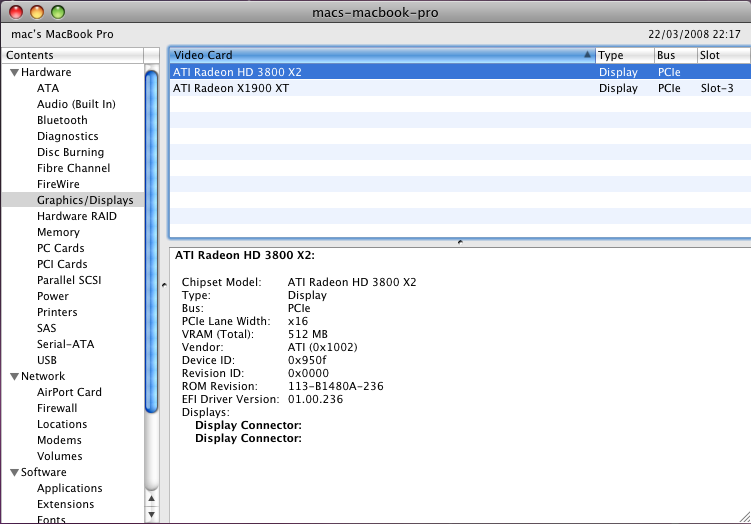This screenshot has width=751, height=524.
Task: Click the Slot-3 cell
Action: (x=717, y=88)
